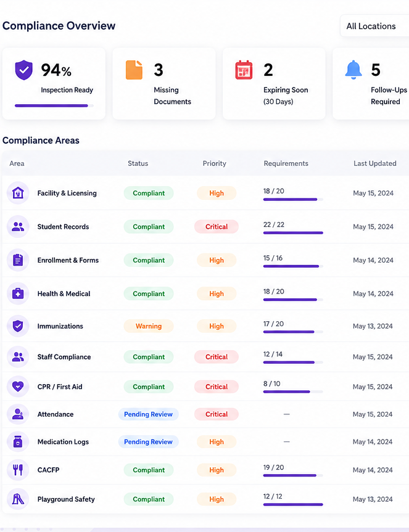Click the Inspection Ready progress bar
The width and height of the screenshot is (409, 532).
click(x=54, y=106)
